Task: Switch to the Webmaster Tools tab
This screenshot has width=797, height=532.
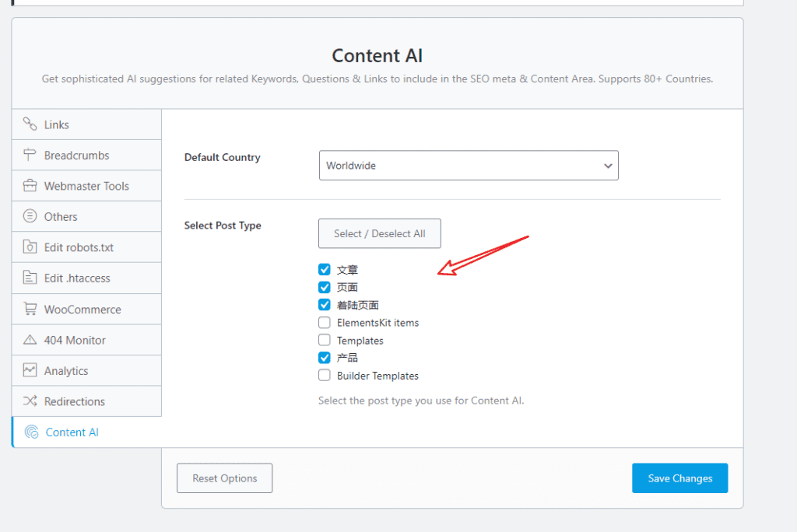Action: click(87, 186)
